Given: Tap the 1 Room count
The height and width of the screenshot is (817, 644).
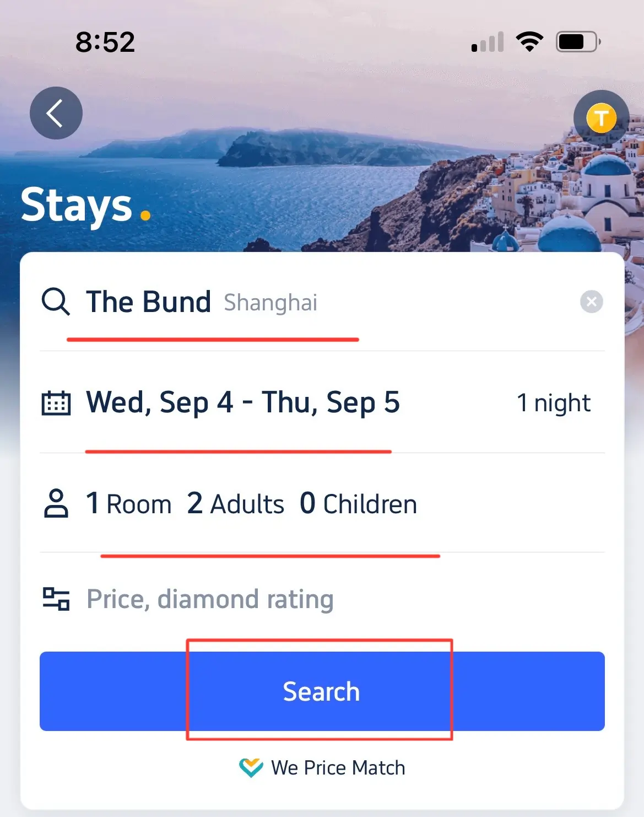Looking at the screenshot, I should pyautogui.click(x=129, y=503).
